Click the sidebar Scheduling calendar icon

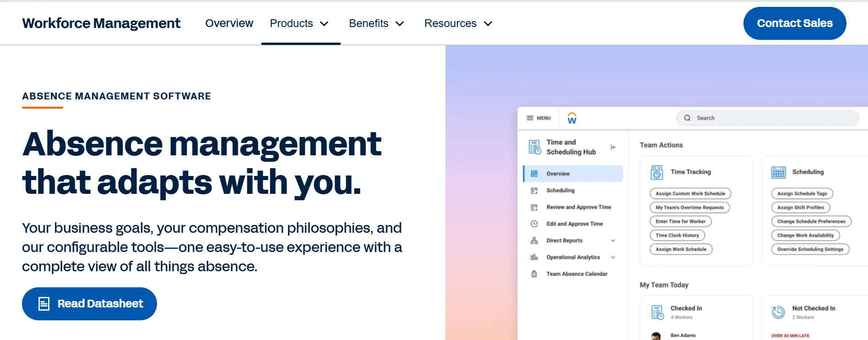(x=534, y=191)
